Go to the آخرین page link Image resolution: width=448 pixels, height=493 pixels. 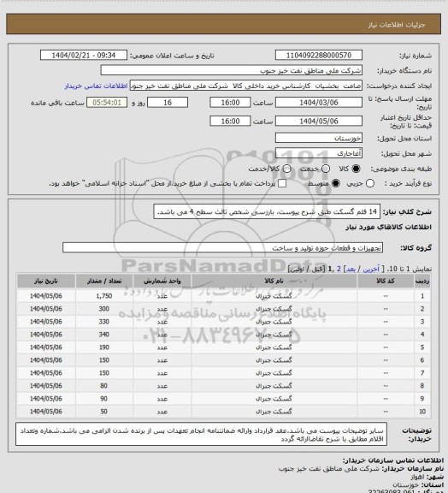(372, 269)
